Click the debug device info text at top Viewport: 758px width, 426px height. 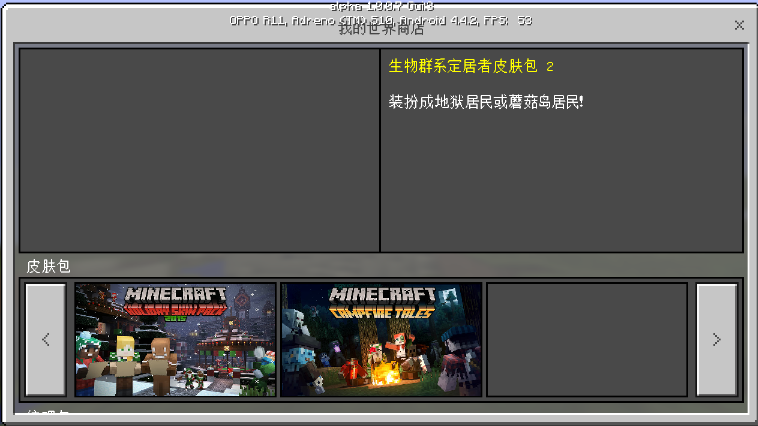380,19
